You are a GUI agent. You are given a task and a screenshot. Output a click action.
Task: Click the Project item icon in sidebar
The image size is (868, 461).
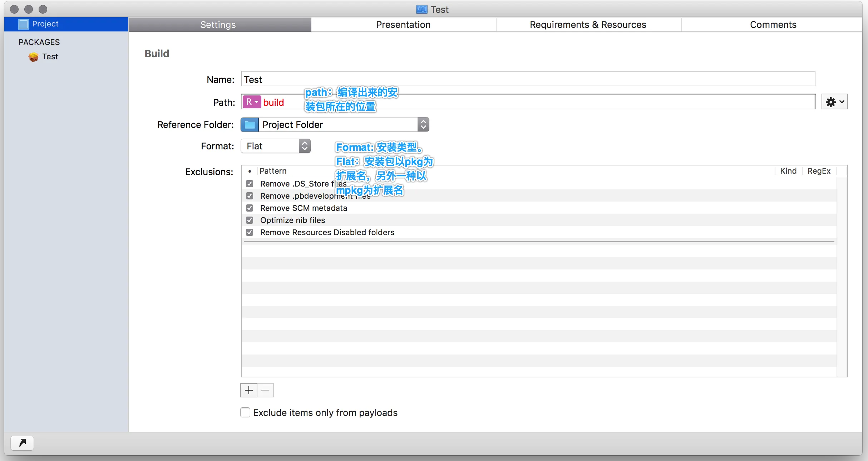tap(24, 24)
